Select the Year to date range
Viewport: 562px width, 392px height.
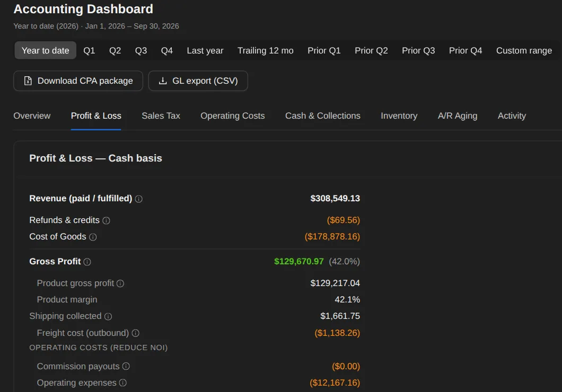click(x=46, y=50)
